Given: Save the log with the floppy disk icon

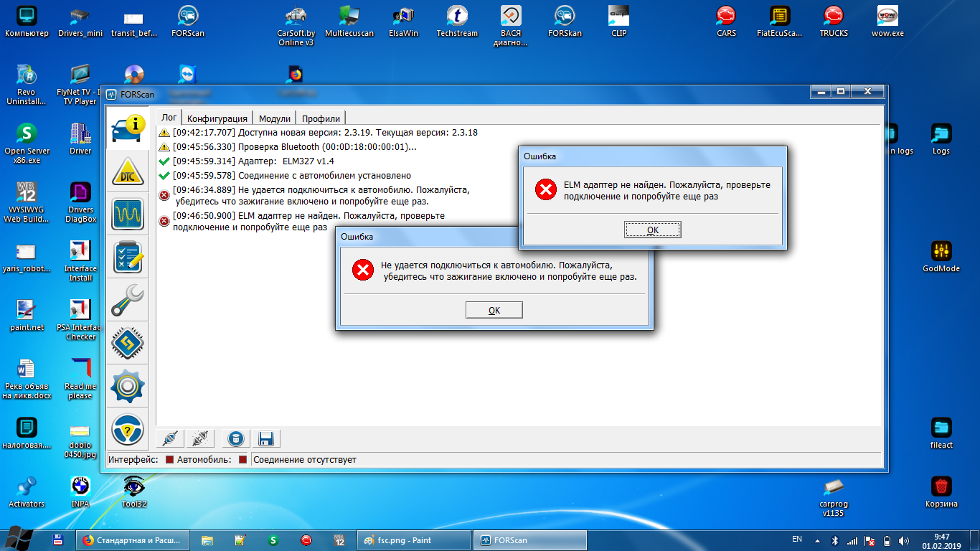Looking at the screenshot, I should (265, 438).
